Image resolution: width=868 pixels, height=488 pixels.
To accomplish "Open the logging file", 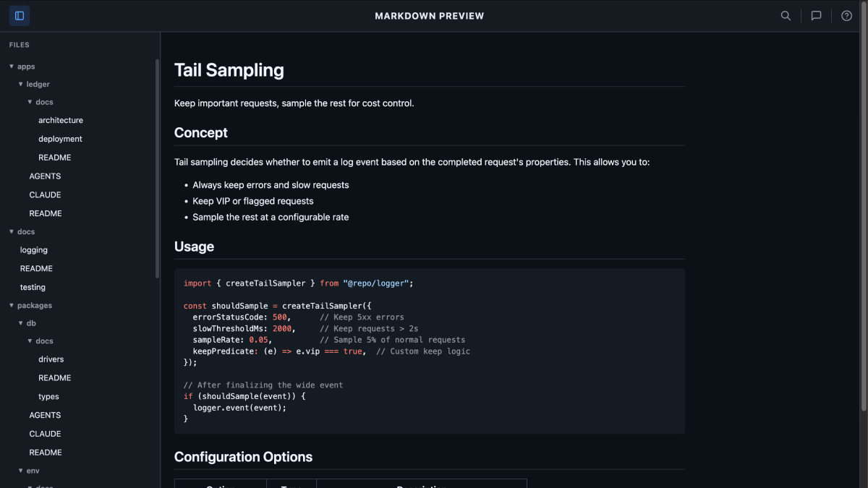I will coord(34,250).
